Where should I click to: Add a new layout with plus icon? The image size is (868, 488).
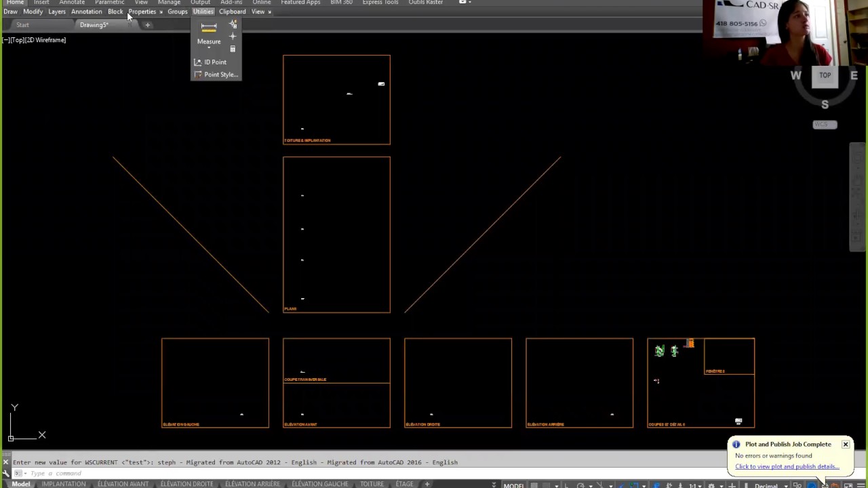[x=427, y=484]
